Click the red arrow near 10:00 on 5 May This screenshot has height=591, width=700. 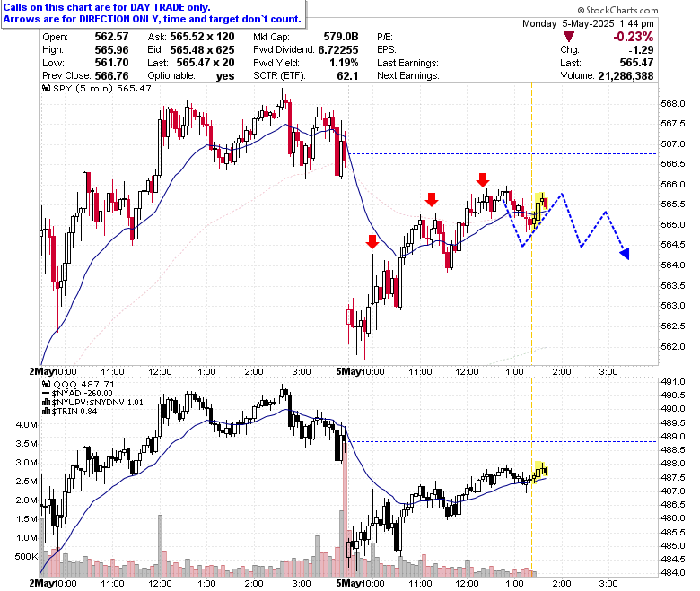point(372,242)
